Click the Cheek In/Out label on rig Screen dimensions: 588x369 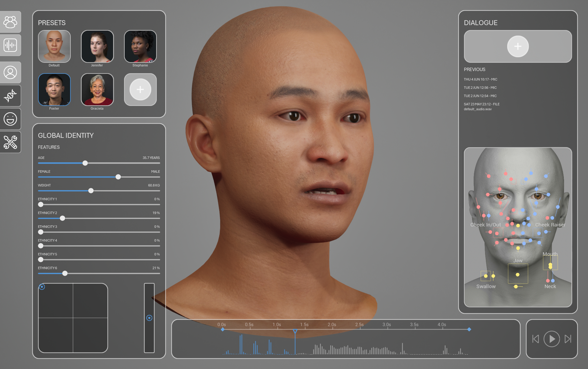(486, 225)
